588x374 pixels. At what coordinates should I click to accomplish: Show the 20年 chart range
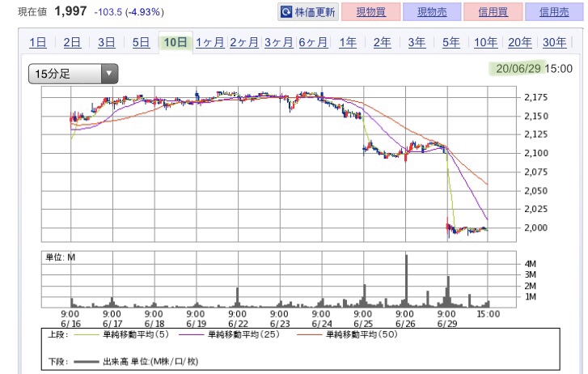click(x=520, y=42)
